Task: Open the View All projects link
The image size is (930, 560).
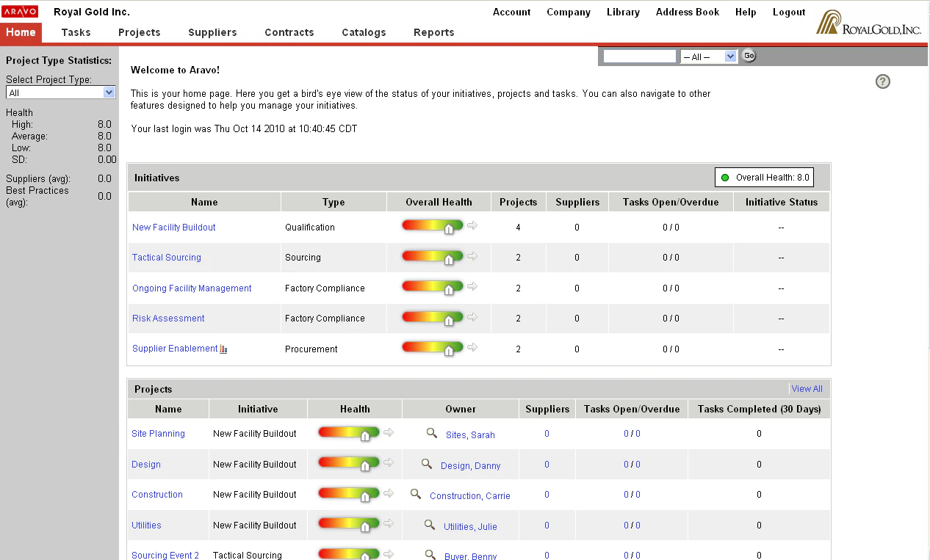Action: coord(807,388)
